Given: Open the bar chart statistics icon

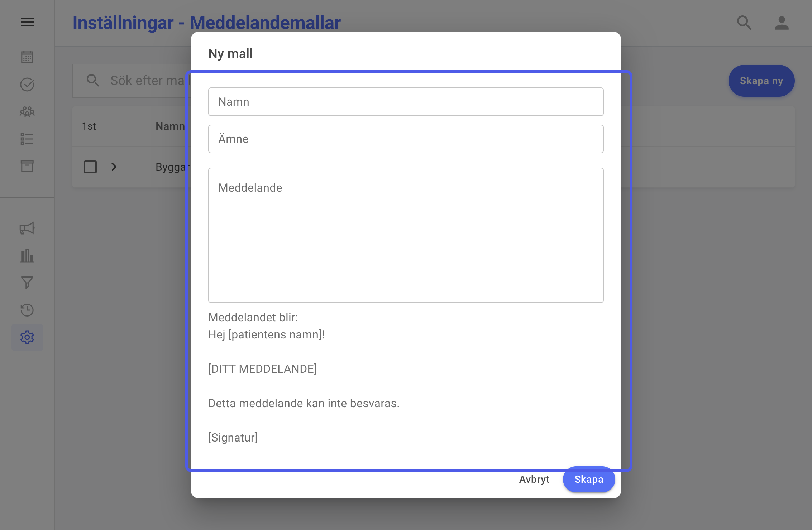Looking at the screenshot, I should pyautogui.click(x=27, y=256).
